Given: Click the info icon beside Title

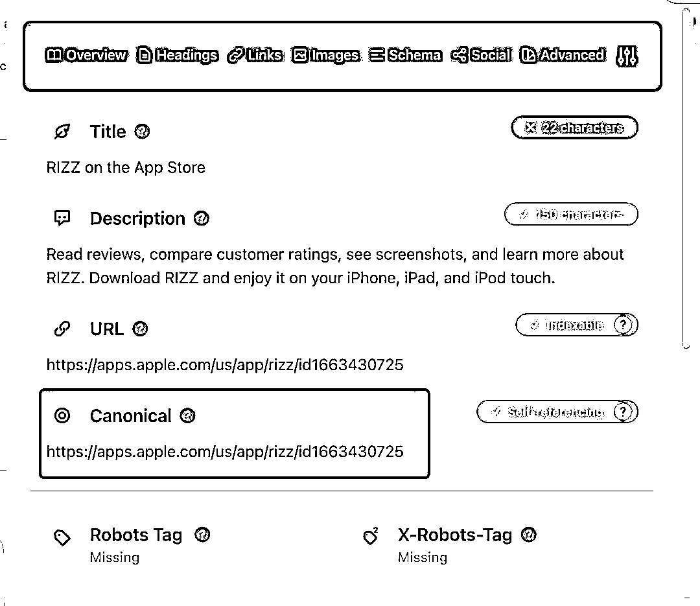Looking at the screenshot, I should tap(142, 132).
